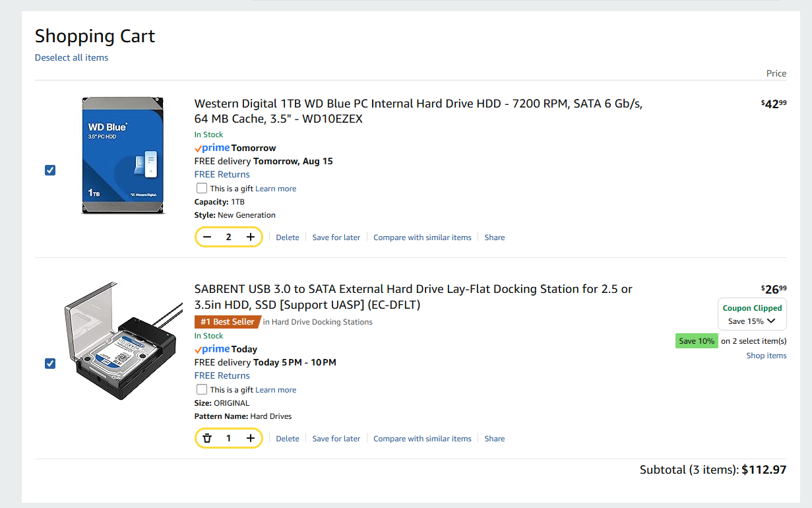Share the SABRENT docking station
This screenshot has width=812, height=508.
(x=494, y=439)
